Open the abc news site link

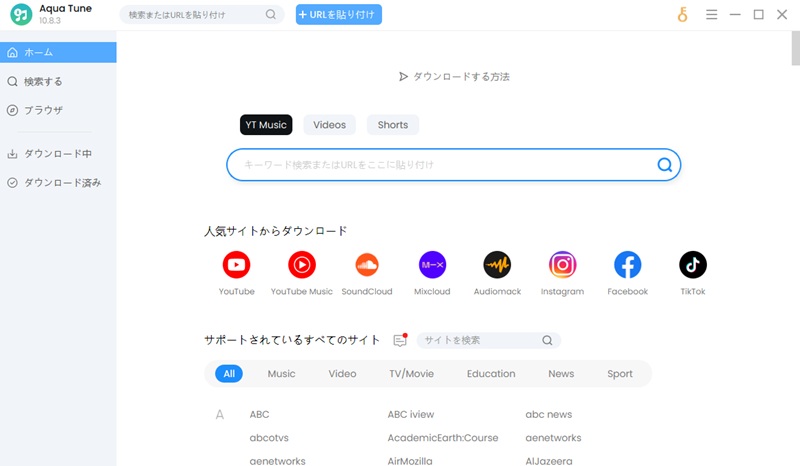pos(548,414)
